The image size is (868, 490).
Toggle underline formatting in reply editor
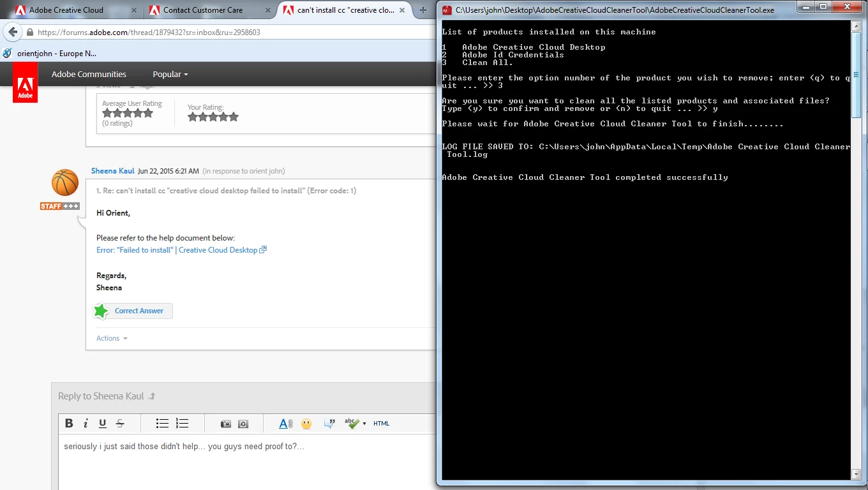pos(102,424)
